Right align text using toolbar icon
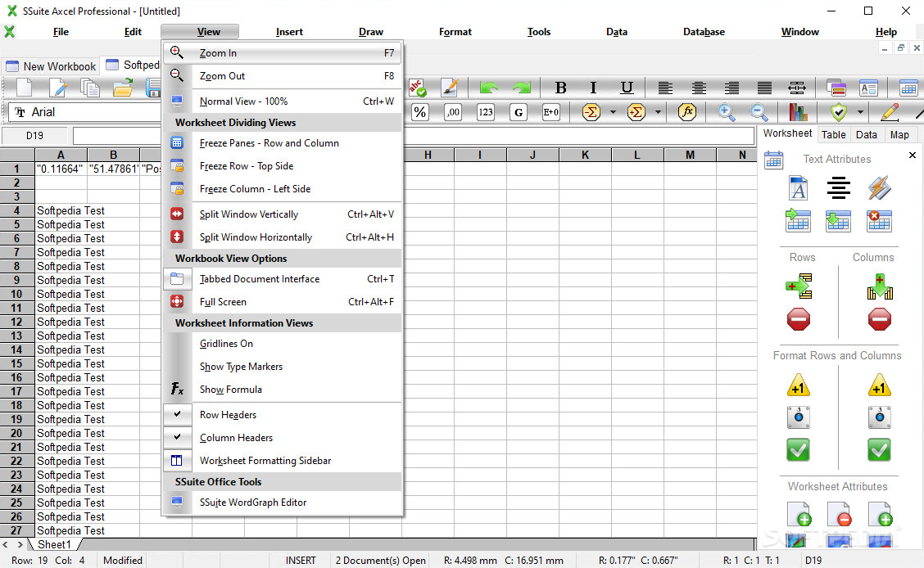The width and height of the screenshot is (924, 568). point(731,88)
